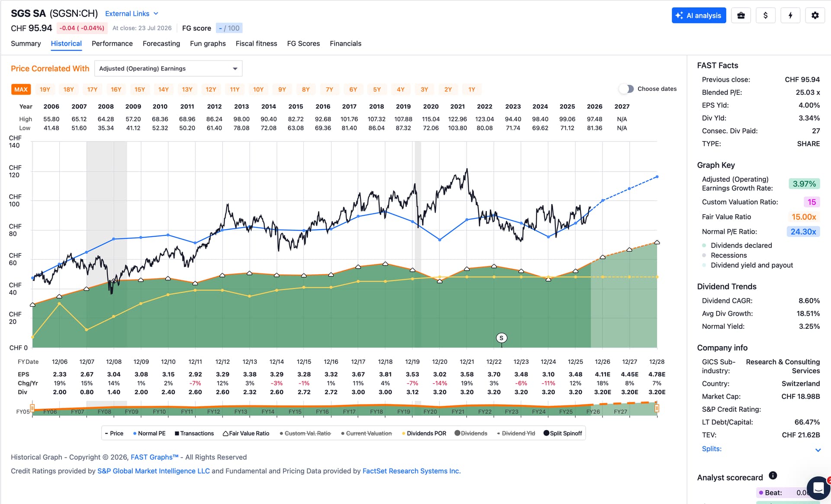Enable Current Valuation legend item
Image resolution: width=831 pixels, height=504 pixels.
(x=366, y=433)
